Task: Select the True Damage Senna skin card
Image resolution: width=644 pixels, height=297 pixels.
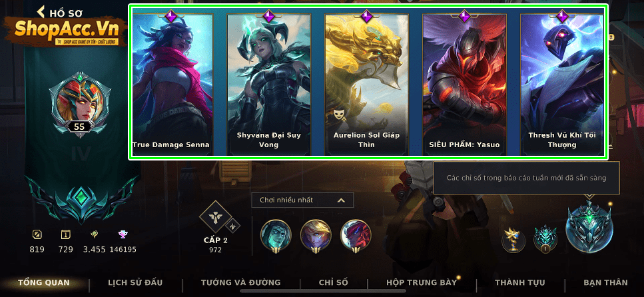Action: coord(171,84)
